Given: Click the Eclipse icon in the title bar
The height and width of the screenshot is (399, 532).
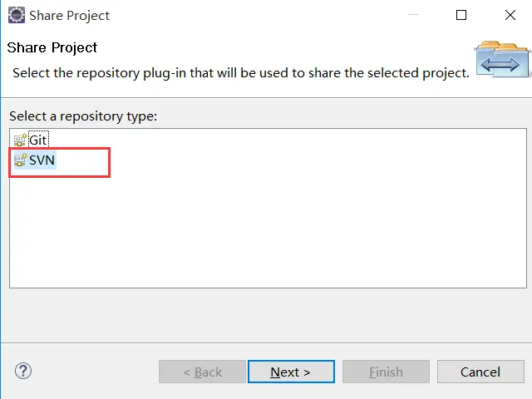Looking at the screenshot, I should tap(16, 15).
